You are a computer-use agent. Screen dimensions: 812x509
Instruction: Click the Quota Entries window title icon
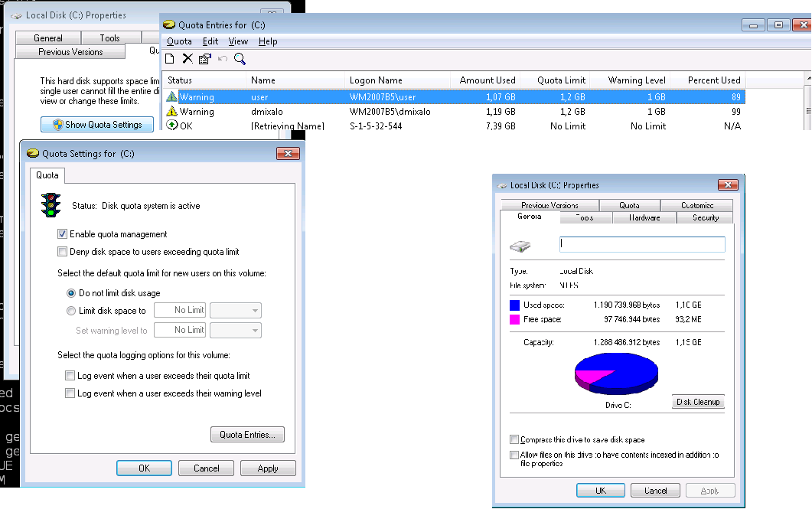click(169, 24)
